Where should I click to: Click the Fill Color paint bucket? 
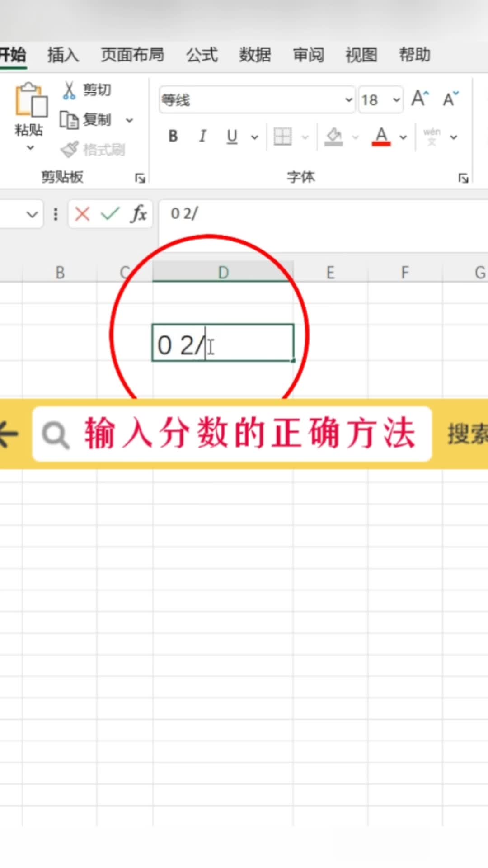pyautogui.click(x=334, y=137)
